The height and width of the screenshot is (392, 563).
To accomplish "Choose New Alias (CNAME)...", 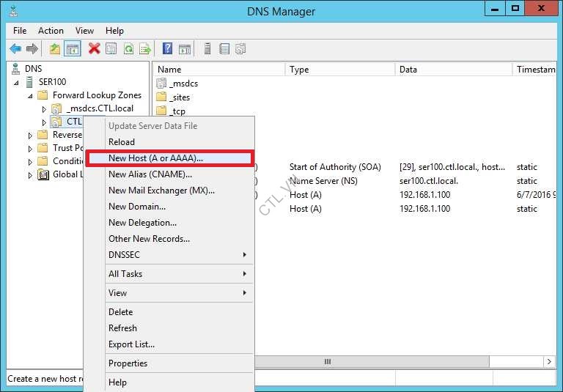I will 169,174.
